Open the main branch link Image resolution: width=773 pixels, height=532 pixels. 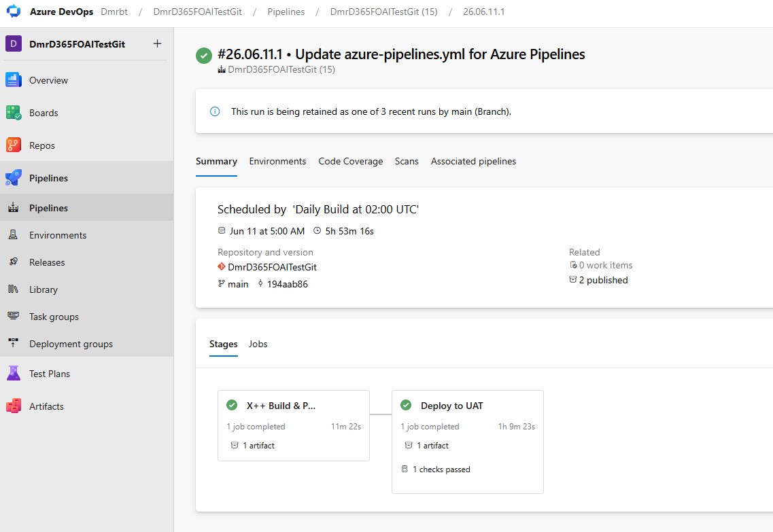(x=238, y=284)
